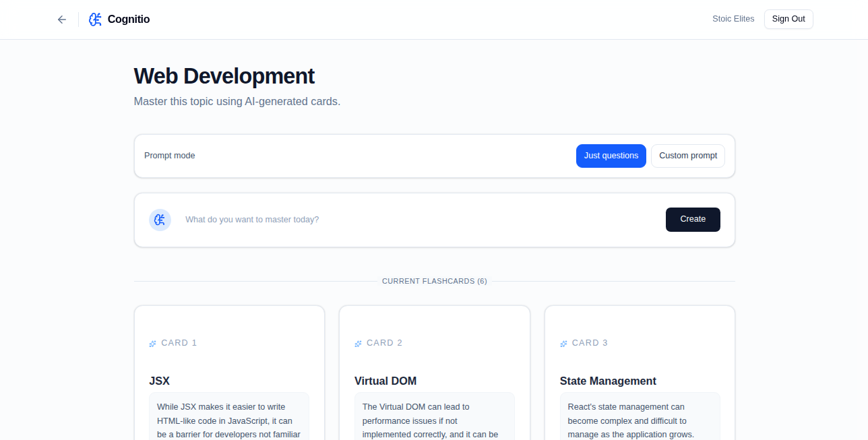The width and height of the screenshot is (868, 440).
Task: Select the Just questions prompt mode
Action: 611,156
